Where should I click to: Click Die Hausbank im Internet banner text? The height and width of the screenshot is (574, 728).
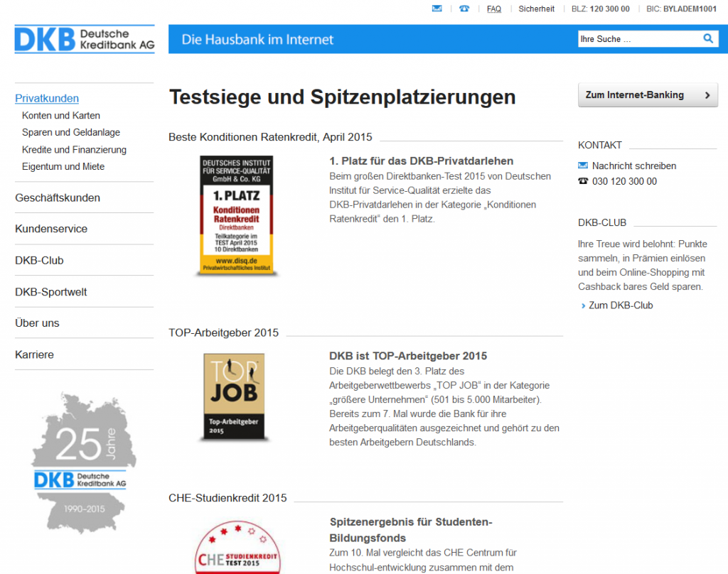(257, 40)
